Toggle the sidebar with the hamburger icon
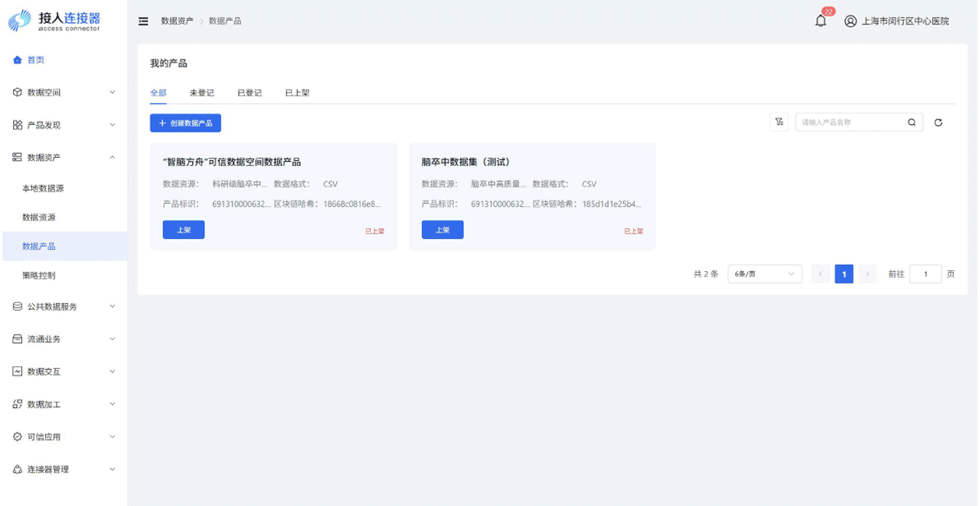 point(143,21)
